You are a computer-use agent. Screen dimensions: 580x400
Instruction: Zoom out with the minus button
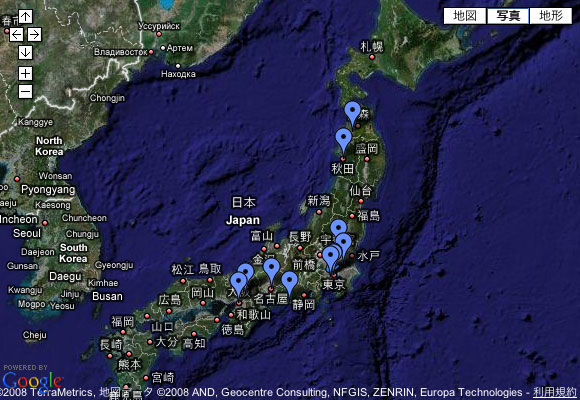click(x=25, y=91)
